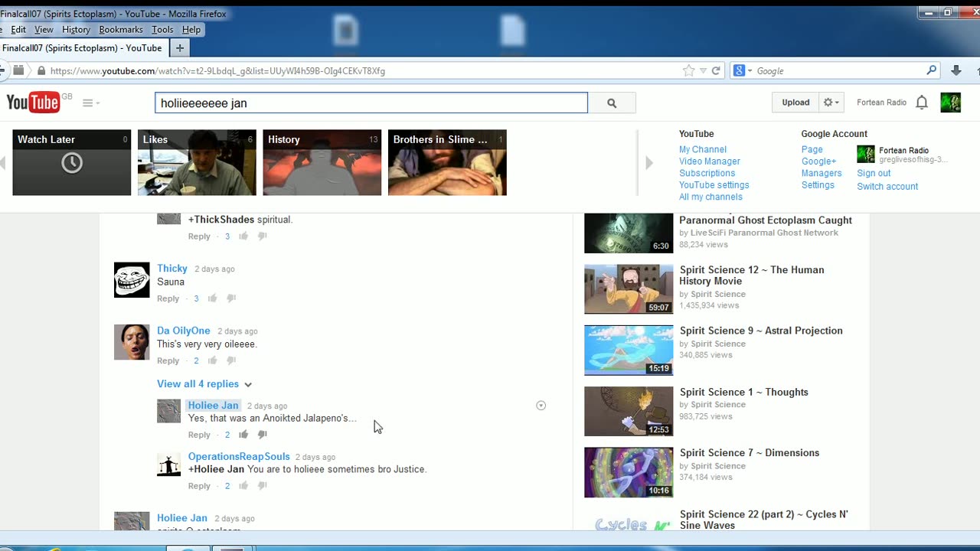Open the Google+ link
Viewport: 980px width, 551px height.
(x=818, y=161)
